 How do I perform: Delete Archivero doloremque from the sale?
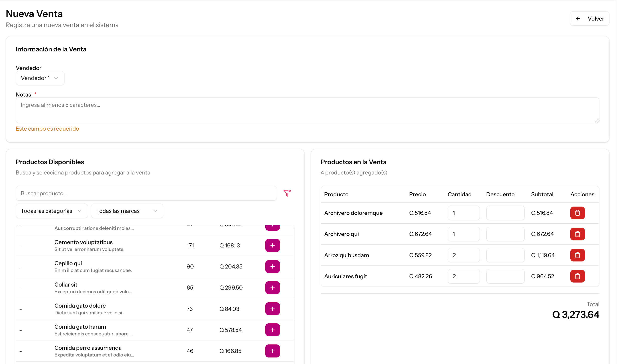click(x=577, y=213)
